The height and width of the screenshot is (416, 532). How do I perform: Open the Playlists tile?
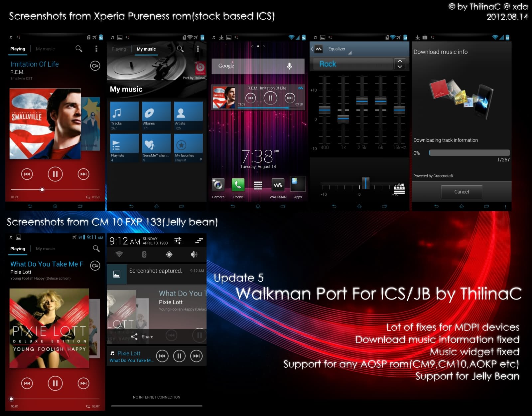point(124,148)
